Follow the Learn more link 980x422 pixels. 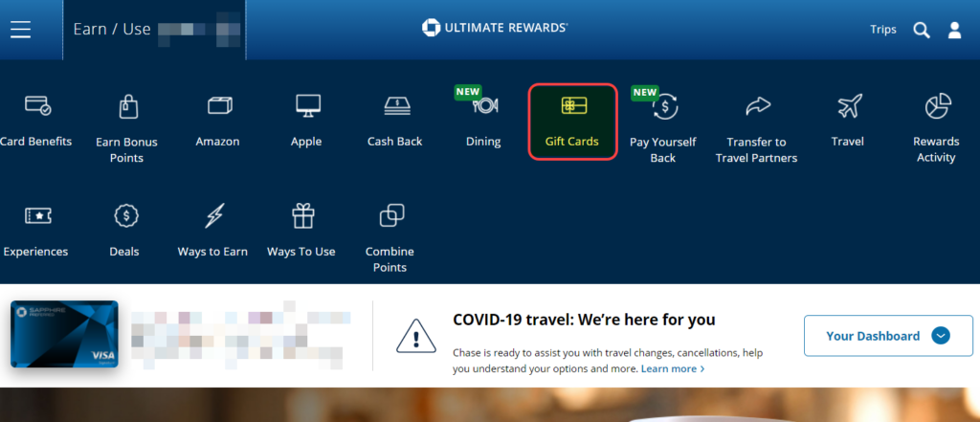pos(673,368)
